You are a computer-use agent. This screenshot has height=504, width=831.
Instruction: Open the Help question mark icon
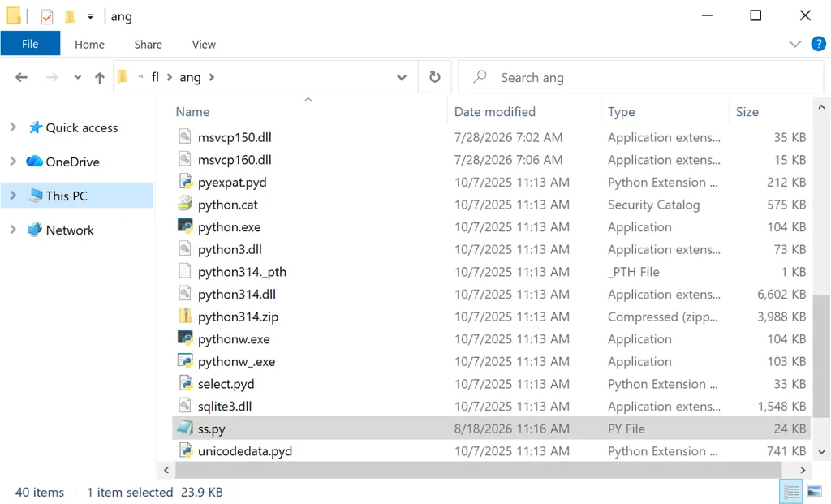(x=818, y=44)
